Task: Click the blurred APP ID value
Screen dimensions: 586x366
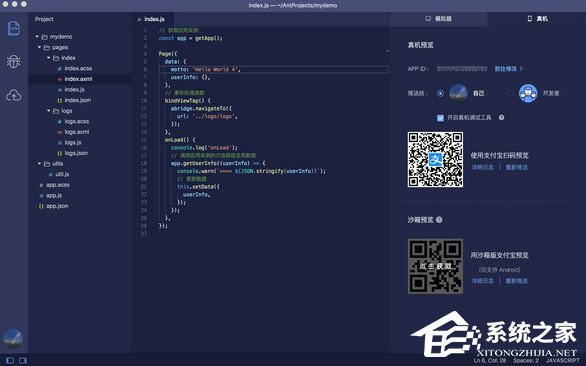Action: coord(462,69)
